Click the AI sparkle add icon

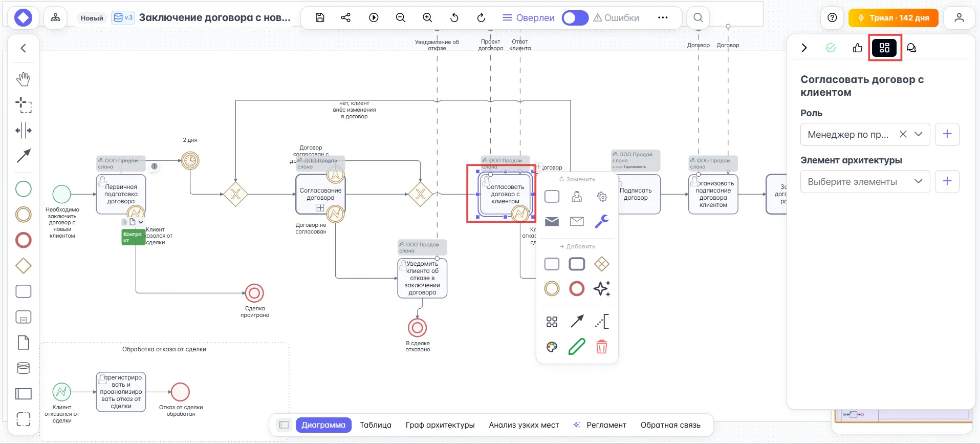602,289
